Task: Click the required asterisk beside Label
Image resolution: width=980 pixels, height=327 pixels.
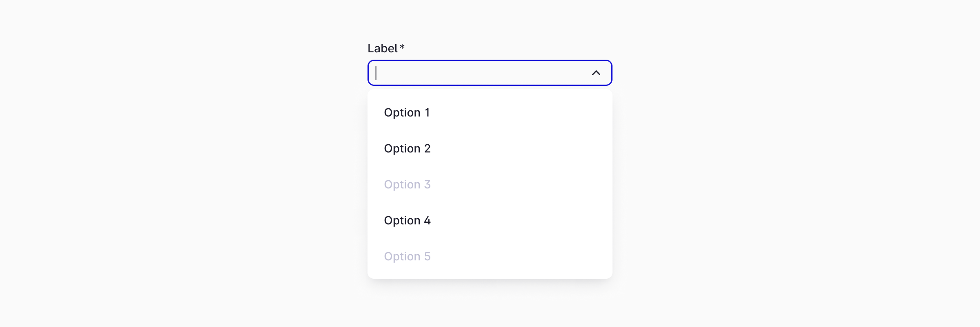Action: (402, 47)
